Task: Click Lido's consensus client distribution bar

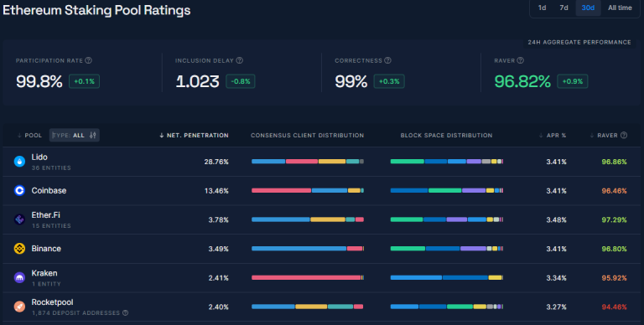Action: pyautogui.click(x=308, y=162)
